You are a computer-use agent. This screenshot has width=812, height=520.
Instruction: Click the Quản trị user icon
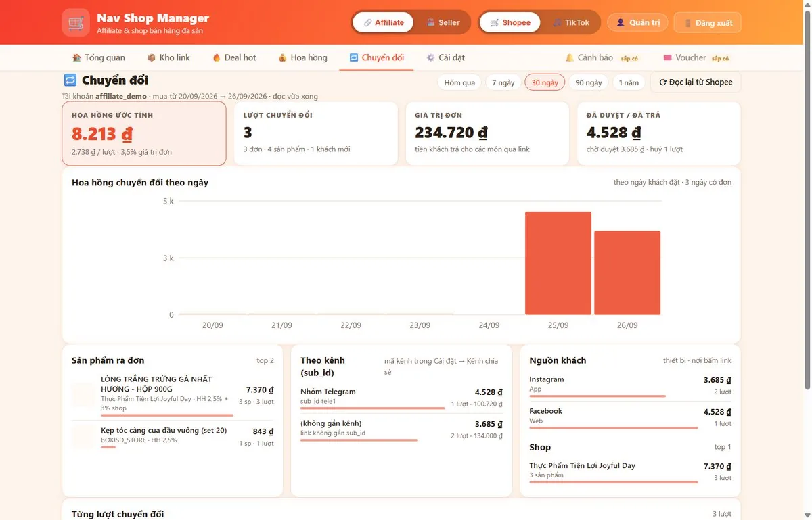tap(621, 22)
